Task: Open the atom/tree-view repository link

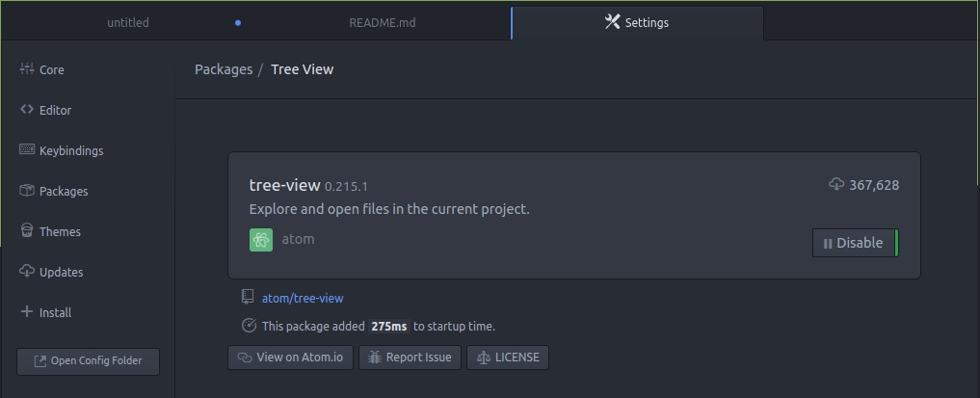Action: point(303,299)
